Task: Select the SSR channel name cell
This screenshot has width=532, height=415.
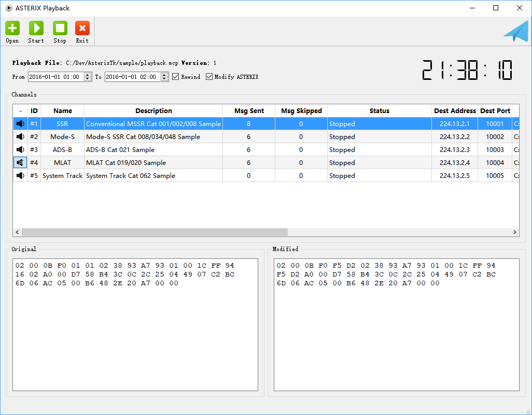Action: (62, 124)
